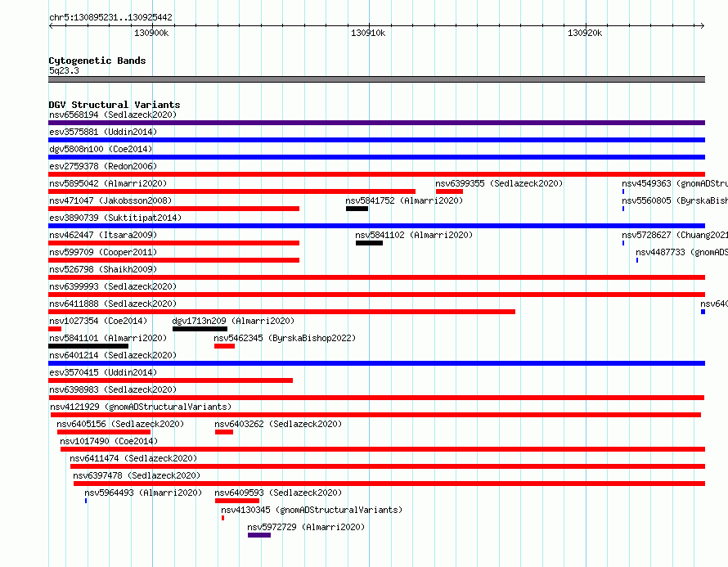Click the chr5:130895231..130925442 coordinate label
Image resolution: width=728 pixels, height=567 pixels.
[x=110, y=17]
